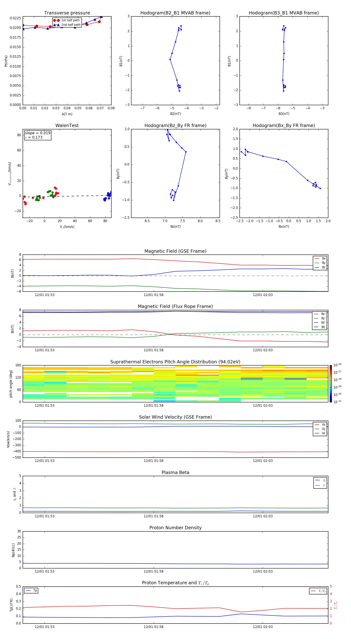351x644 pixels.
Task: Click the 'Plasma Beta' plot title
Action: pos(175,472)
